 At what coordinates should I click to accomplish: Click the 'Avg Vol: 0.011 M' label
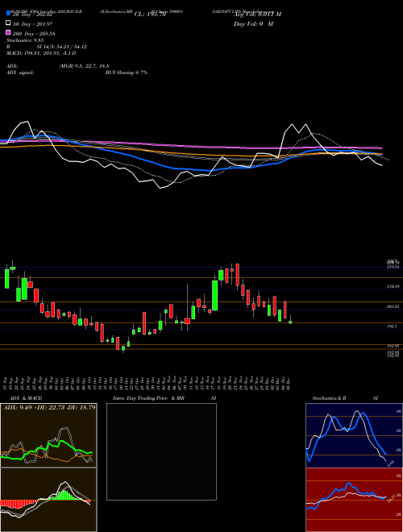(257, 15)
